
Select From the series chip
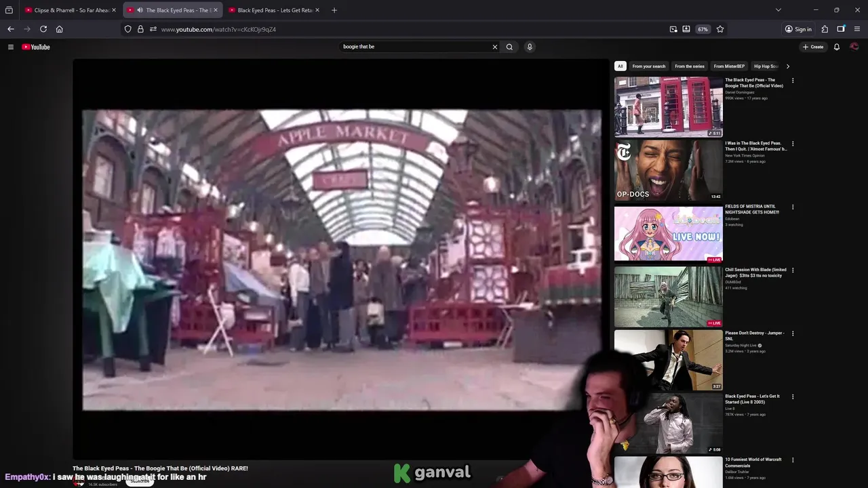[x=690, y=66]
